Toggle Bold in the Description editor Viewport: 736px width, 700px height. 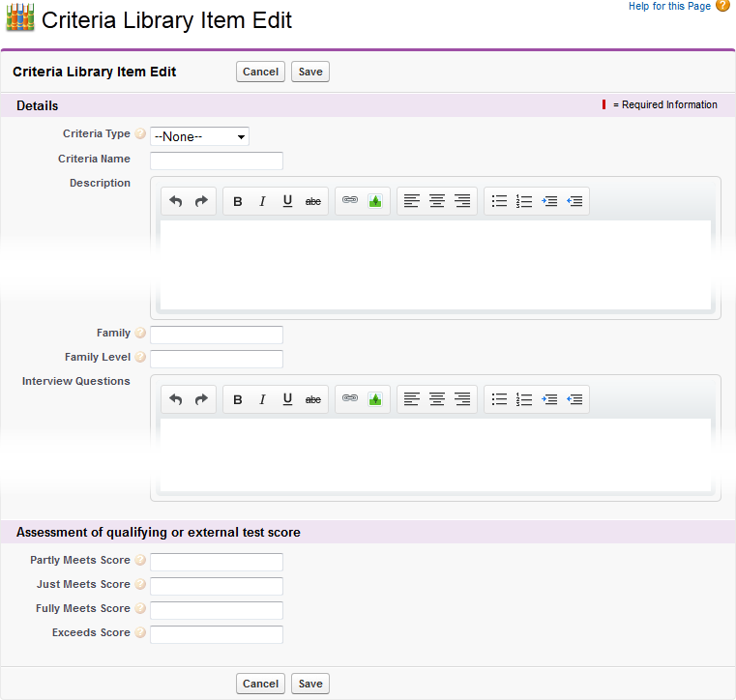(238, 201)
